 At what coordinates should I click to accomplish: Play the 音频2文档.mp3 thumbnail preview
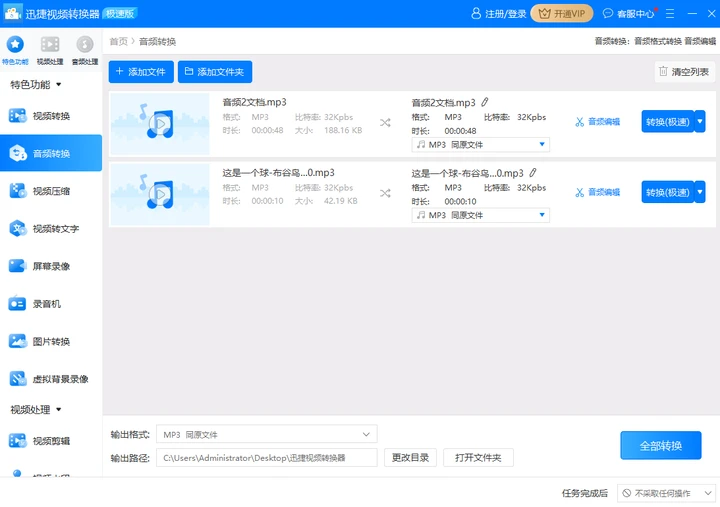point(160,124)
